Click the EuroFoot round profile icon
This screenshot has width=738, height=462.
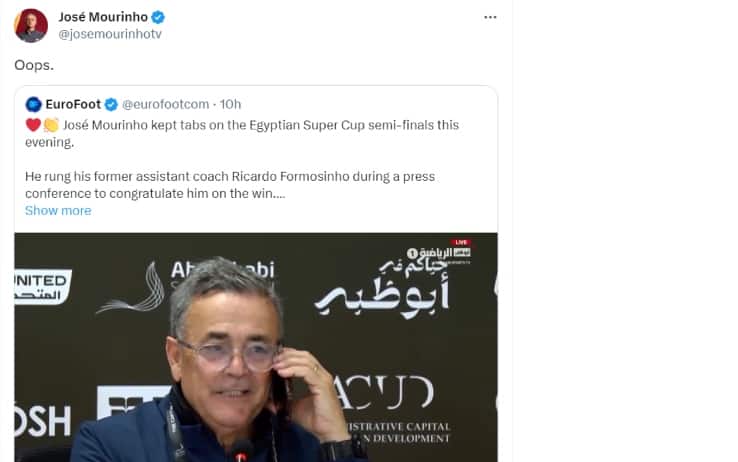click(x=33, y=104)
